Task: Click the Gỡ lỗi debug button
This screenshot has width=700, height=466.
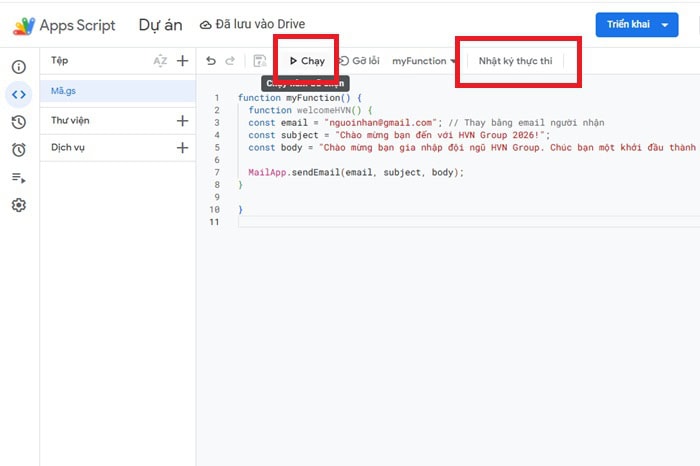Action: tap(359, 61)
